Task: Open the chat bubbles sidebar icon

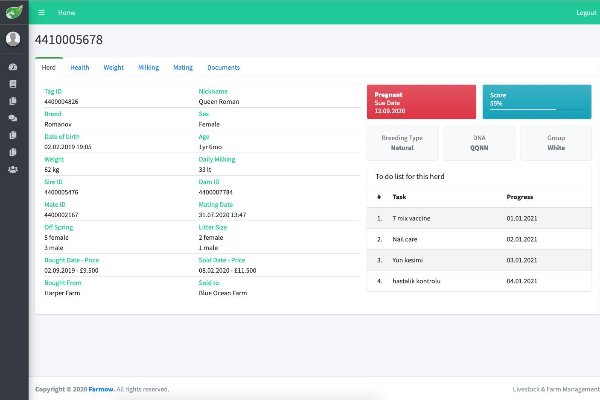Action: (x=13, y=118)
